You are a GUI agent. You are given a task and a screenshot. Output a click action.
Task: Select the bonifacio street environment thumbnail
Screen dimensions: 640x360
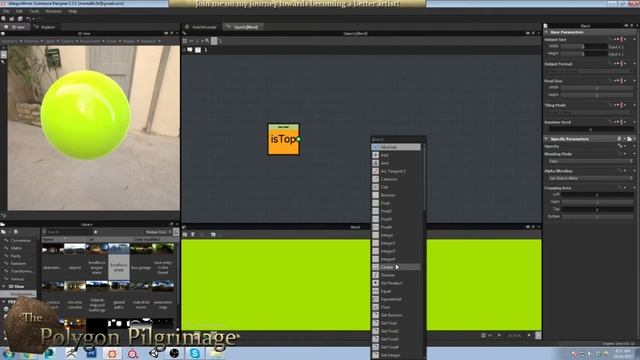point(119,261)
